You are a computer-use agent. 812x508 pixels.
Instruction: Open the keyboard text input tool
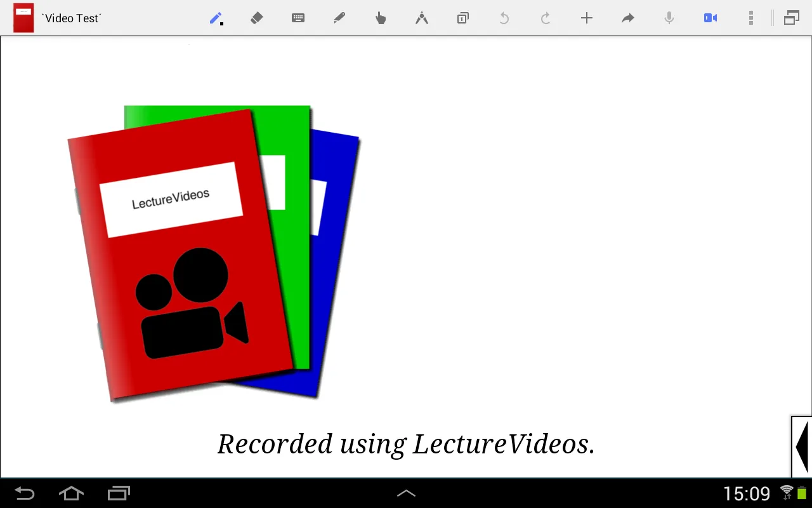298,18
